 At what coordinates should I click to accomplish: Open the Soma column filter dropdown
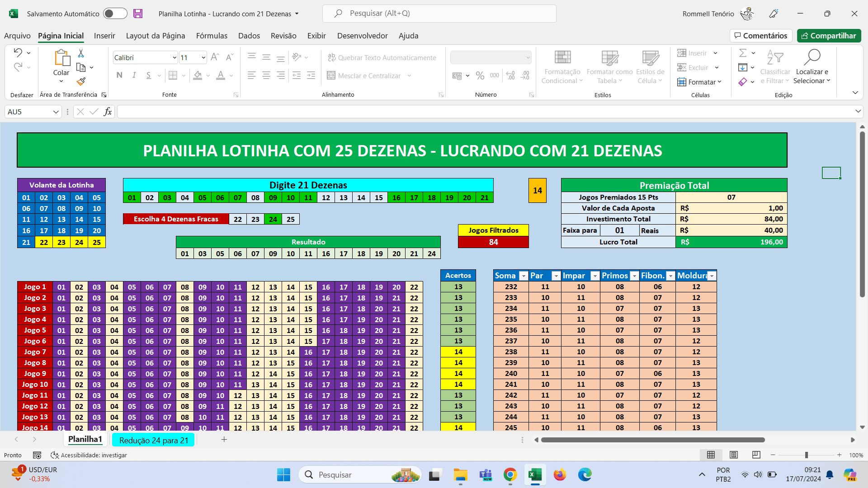pyautogui.click(x=524, y=276)
